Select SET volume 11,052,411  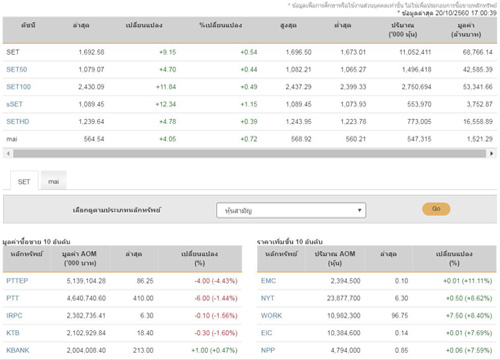click(x=415, y=52)
